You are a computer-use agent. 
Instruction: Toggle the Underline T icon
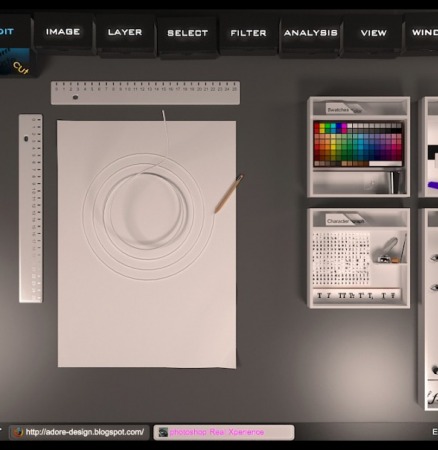tap(383, 295)
